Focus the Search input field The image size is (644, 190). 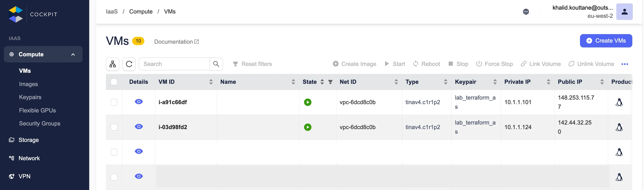tap(174, 64)
